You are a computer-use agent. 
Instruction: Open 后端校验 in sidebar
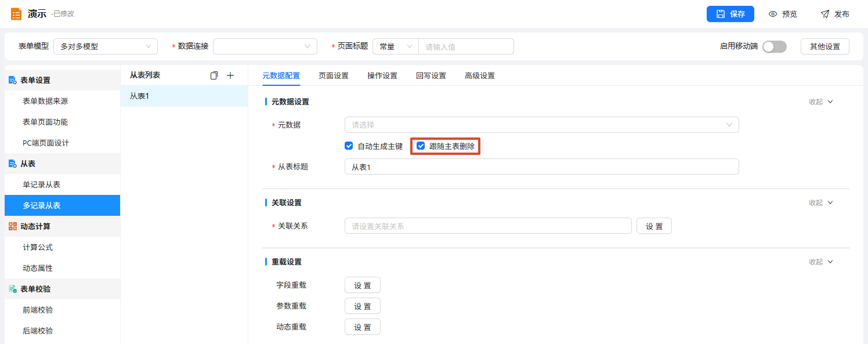coord(62,331)
